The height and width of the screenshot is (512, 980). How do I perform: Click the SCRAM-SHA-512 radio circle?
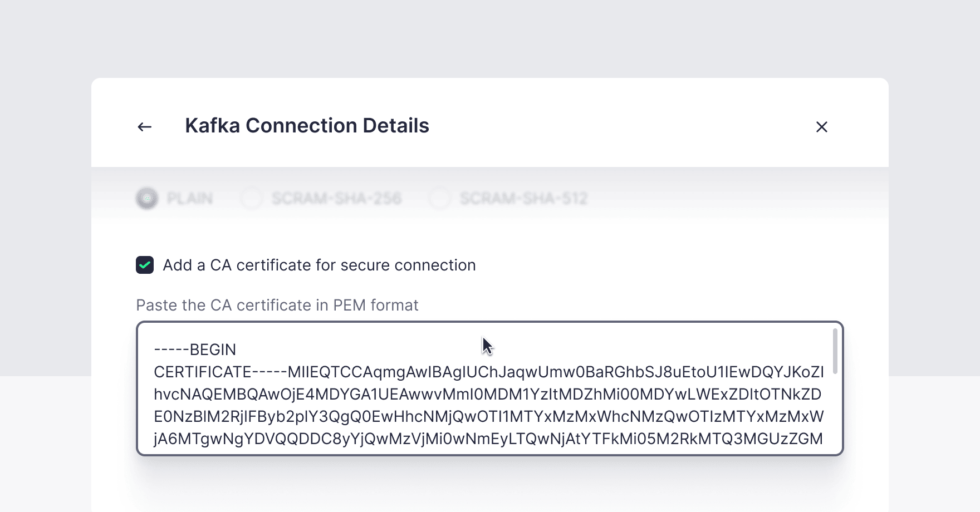439,198
